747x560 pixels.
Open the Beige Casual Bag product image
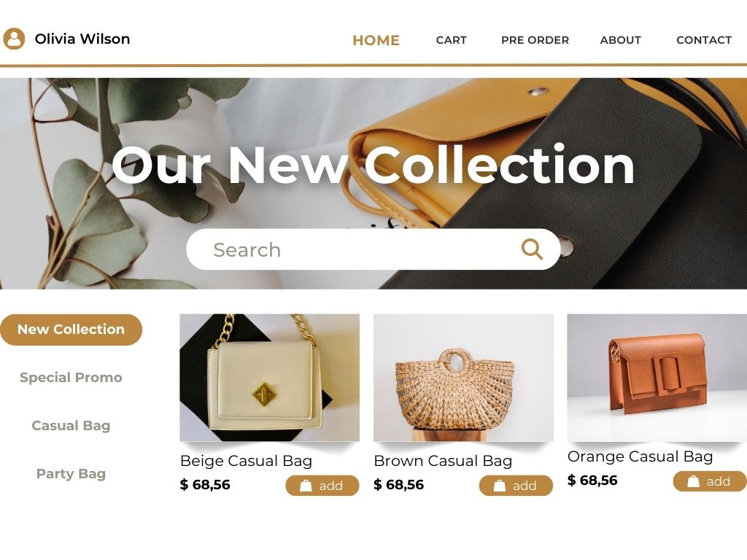(270, 378)
